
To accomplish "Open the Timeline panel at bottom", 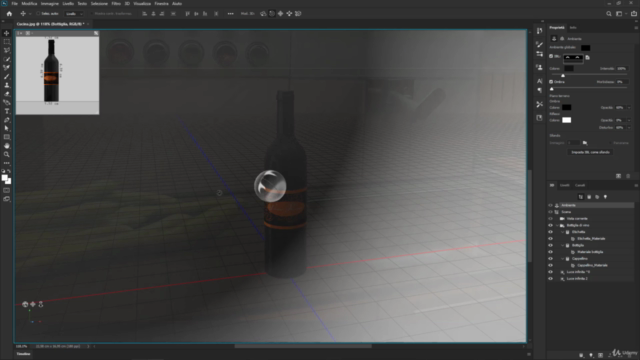I will tap(23, 354).
